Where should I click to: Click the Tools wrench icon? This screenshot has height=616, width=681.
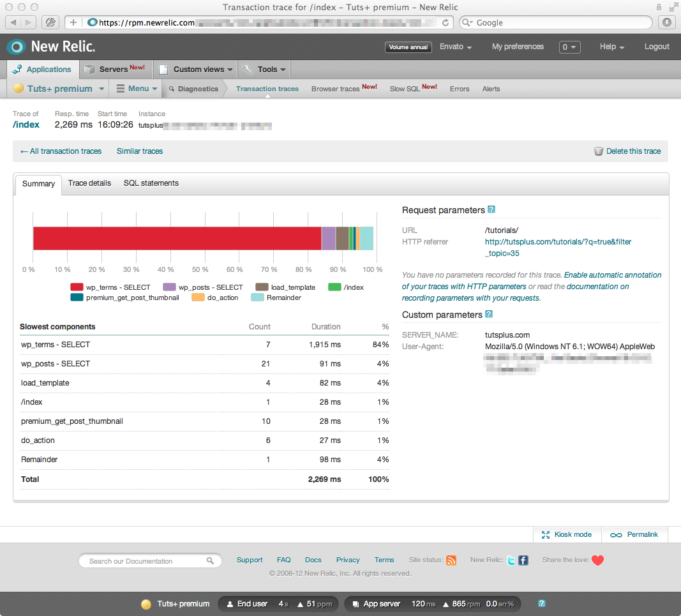248,70
